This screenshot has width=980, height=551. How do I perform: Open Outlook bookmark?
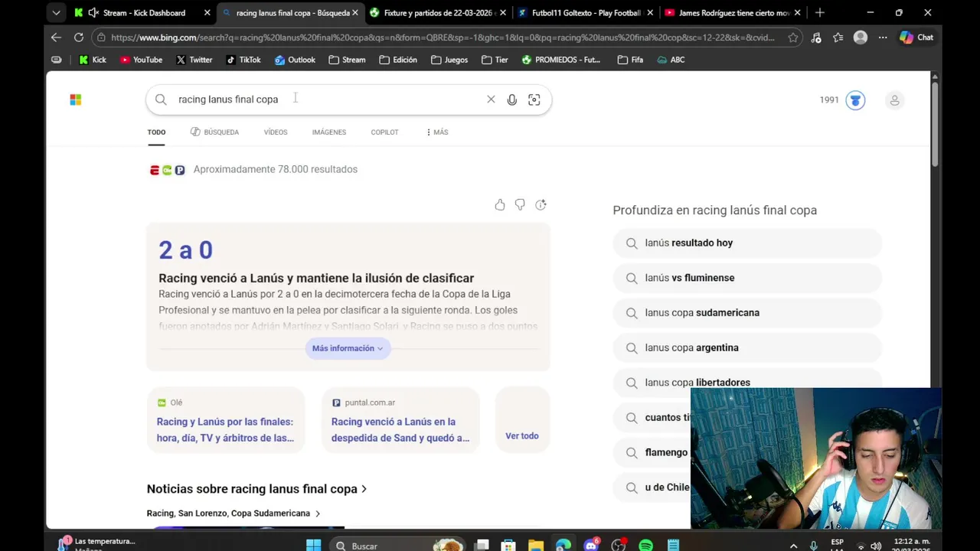[295, 60]
